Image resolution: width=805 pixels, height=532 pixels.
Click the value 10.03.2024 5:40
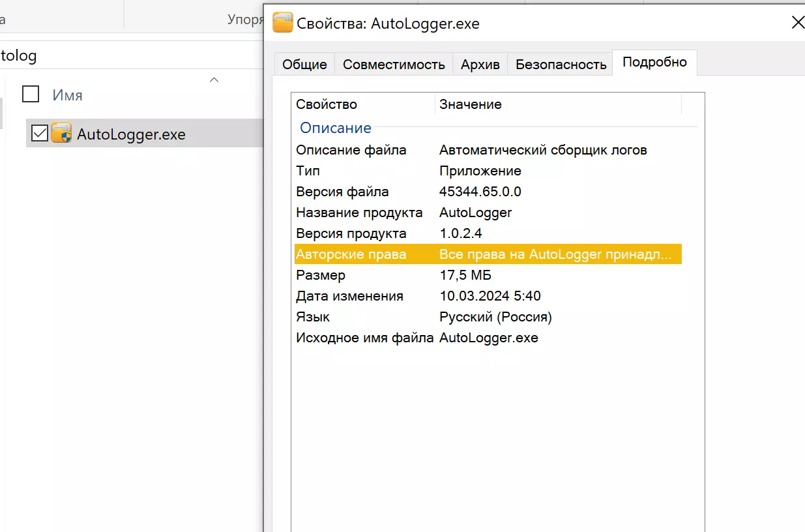[x=490, y=296]
